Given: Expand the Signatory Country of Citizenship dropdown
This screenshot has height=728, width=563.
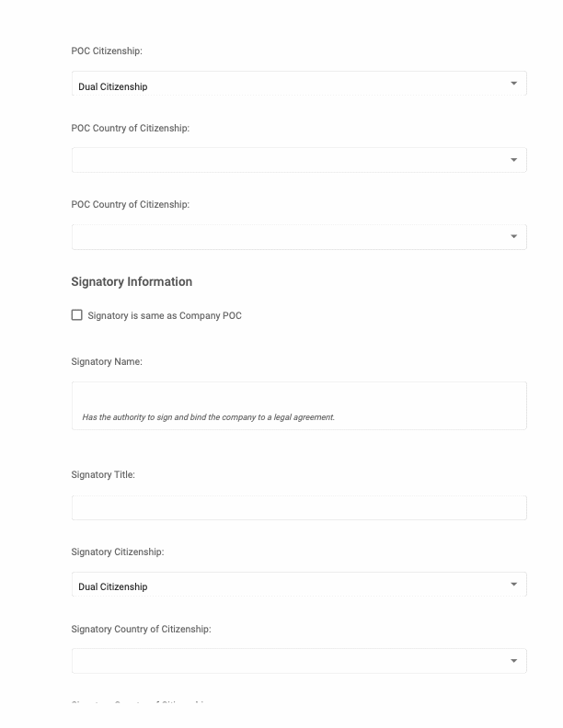Looking at the screenshot, I should pyautogui.click(x=285, y=661).
